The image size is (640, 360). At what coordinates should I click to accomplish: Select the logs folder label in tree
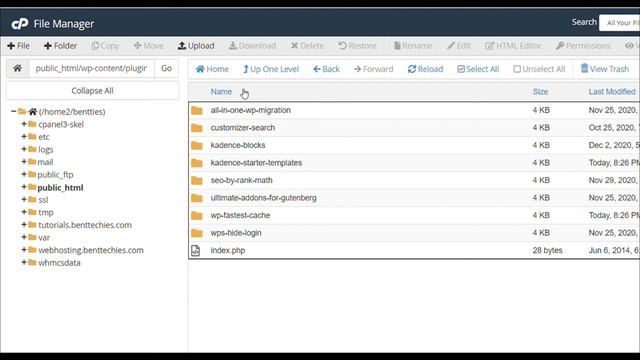coord(46,150)
